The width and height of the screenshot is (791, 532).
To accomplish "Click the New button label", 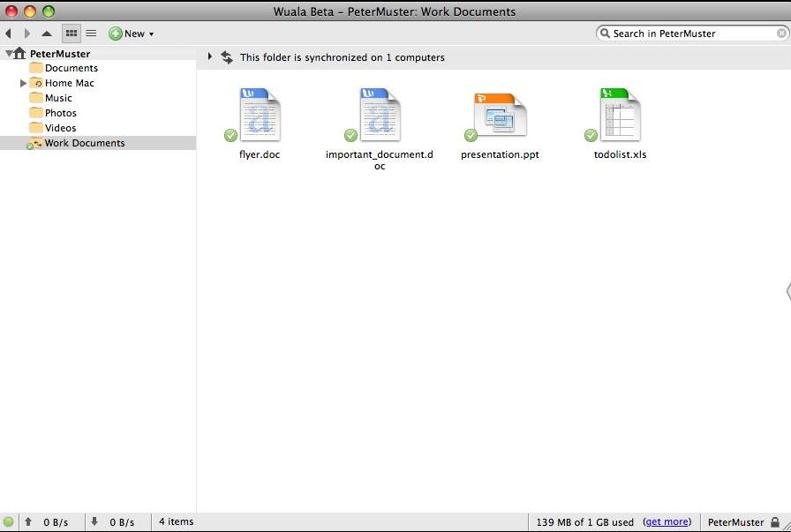I will 134,34.
